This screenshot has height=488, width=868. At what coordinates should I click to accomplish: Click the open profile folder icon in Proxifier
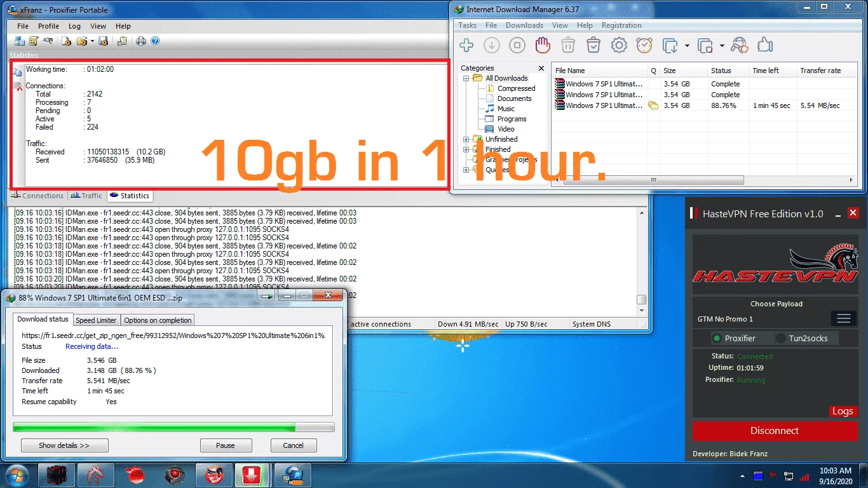tap(81, 41)
